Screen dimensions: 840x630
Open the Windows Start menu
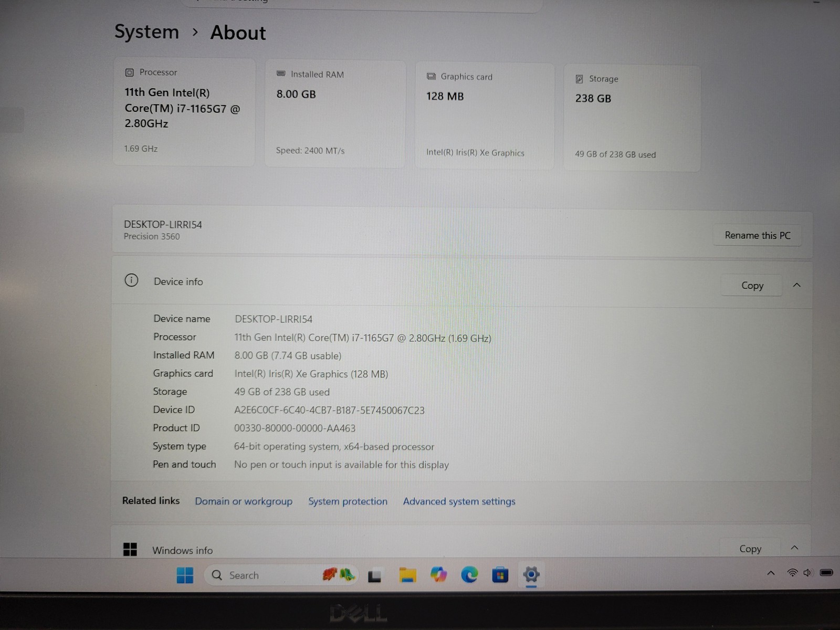(x=185, y=575)
